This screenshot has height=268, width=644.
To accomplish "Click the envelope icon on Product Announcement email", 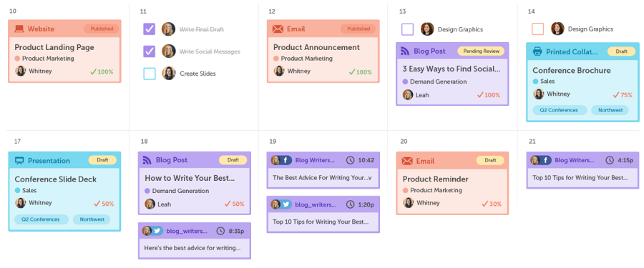I will coord(278,29).
